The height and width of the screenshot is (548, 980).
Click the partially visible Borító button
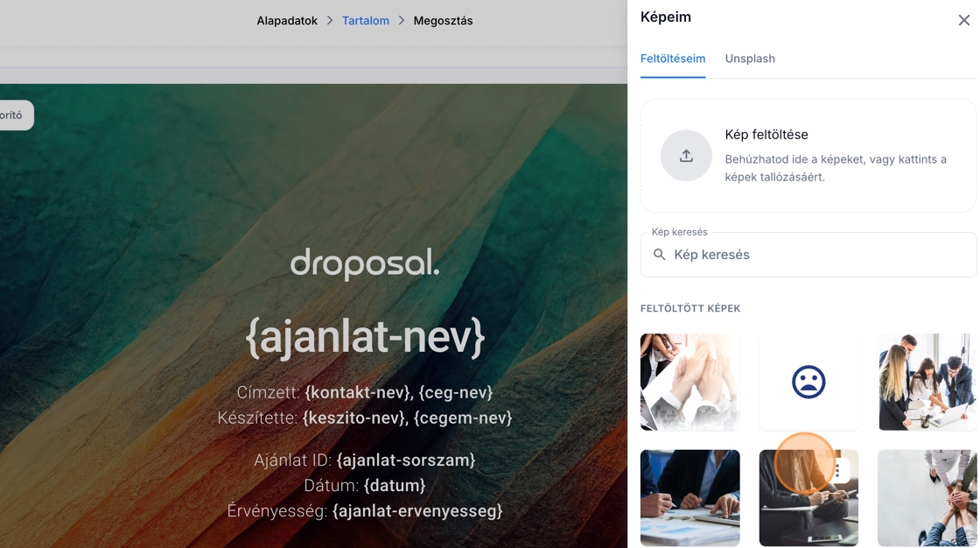[14, 116]
